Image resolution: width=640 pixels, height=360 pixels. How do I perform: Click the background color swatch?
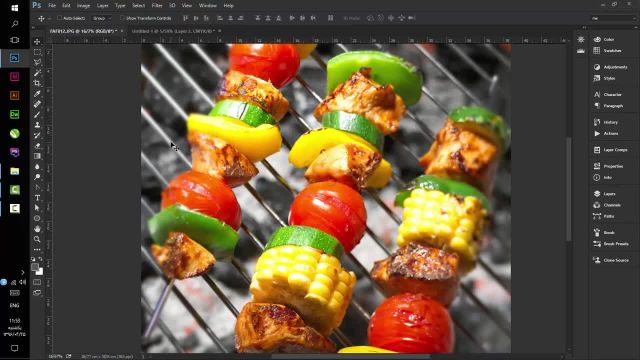40,272
